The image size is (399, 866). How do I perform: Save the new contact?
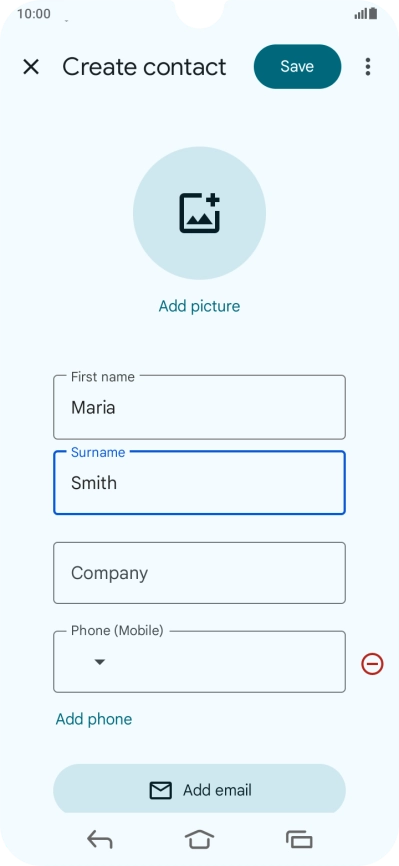click(297, 67)
